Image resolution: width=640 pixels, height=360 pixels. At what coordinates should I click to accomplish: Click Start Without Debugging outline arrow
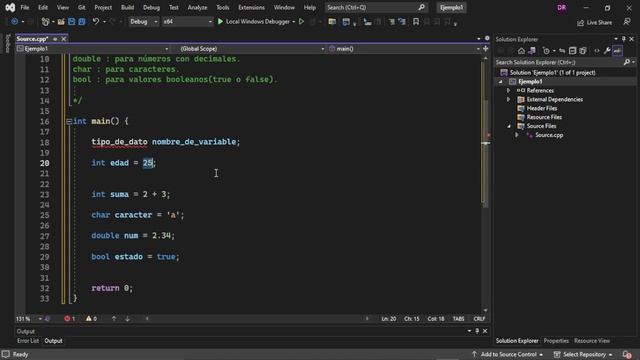point(301,22)
